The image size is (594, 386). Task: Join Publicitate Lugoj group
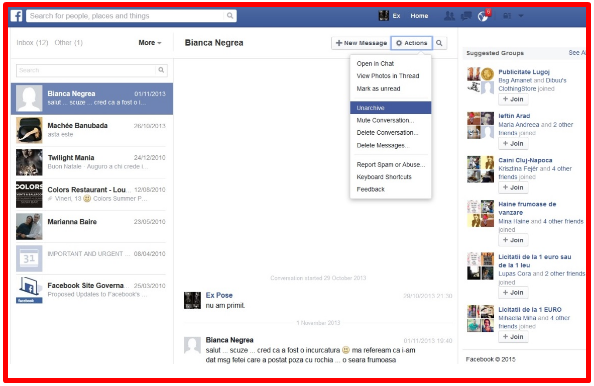[x=513, y=99]
